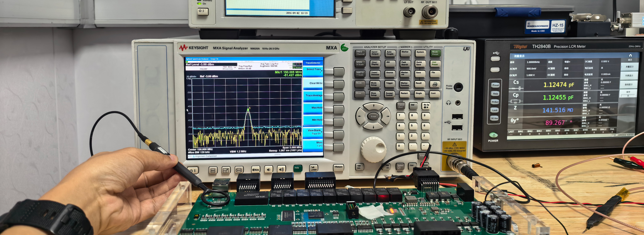This screenshot has height=235, width=644.
Task: Select the Trace/Detector menu title
Action: click(313, 63)
